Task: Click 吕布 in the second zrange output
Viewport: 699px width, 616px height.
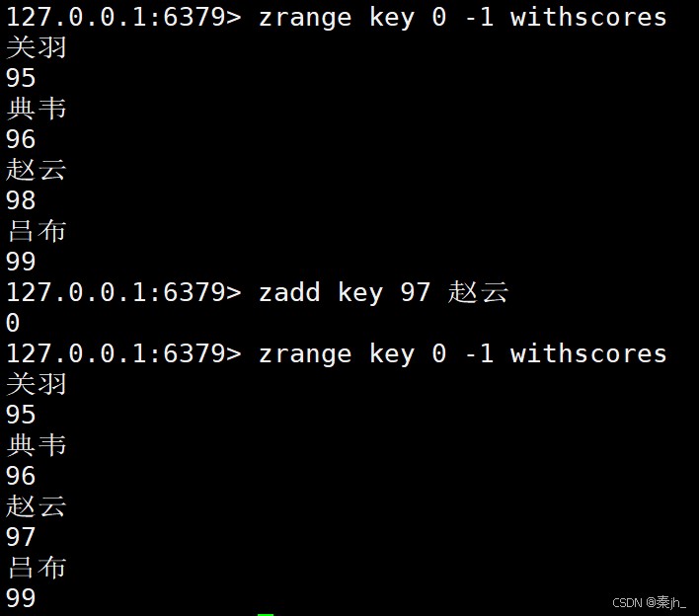Action: click(x=37, y=568)
